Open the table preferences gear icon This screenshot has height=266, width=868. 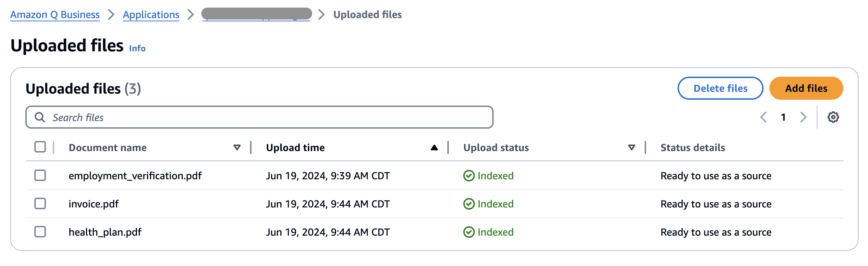[834, 117]
